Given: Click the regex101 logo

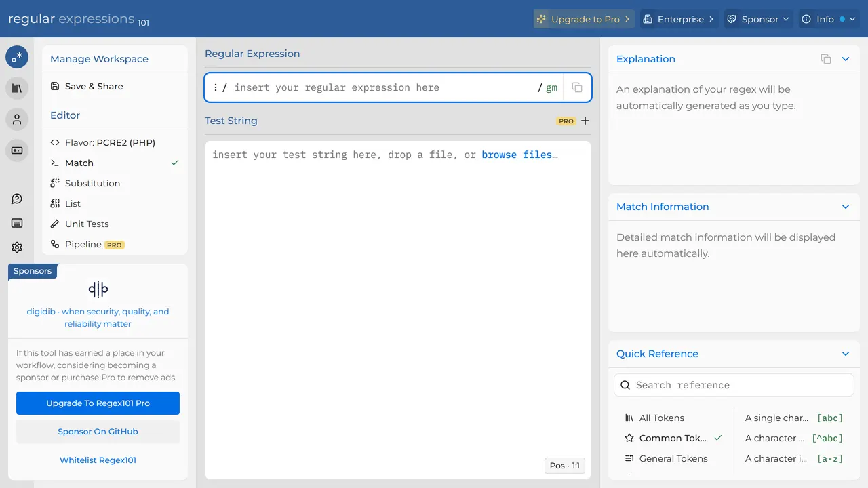Looking at the screenshot, I should [79, 19].
